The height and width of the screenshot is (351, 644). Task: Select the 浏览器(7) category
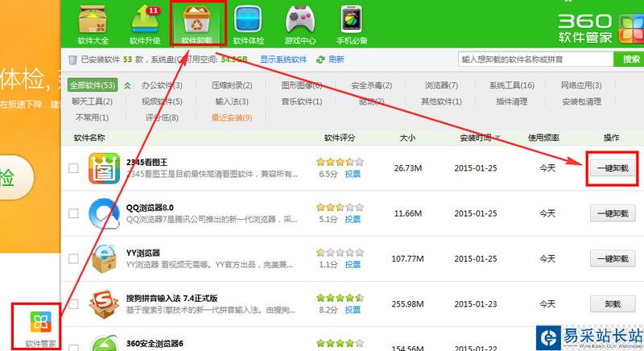[441, 85]
